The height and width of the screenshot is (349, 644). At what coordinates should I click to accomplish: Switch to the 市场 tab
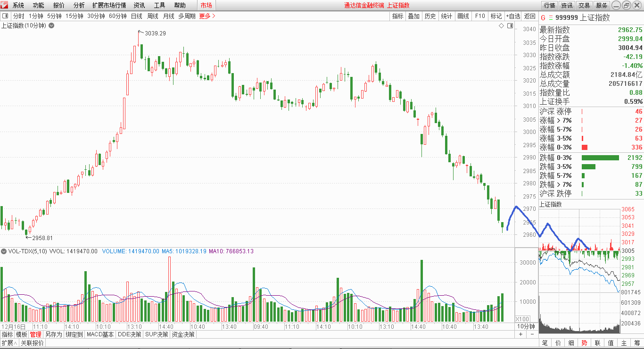pyautogui.click(x=206, y=5)
